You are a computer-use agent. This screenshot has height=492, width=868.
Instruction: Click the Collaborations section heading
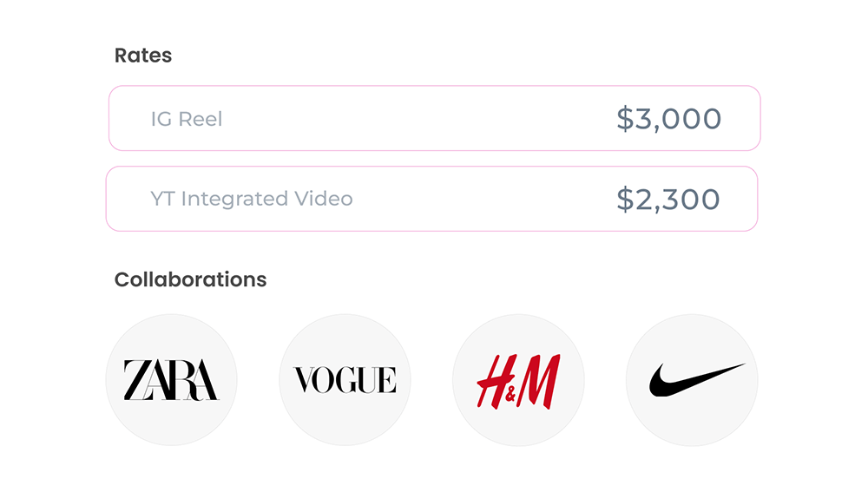tap(190, 279)
